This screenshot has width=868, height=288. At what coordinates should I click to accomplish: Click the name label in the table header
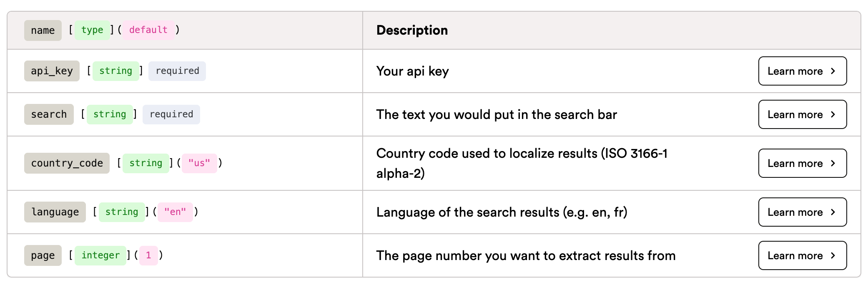point(43,30)
